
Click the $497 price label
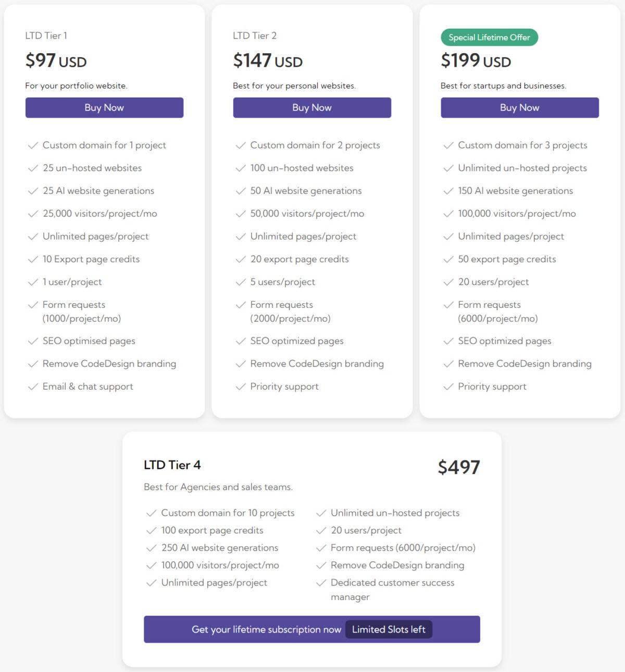pos(459,467)
